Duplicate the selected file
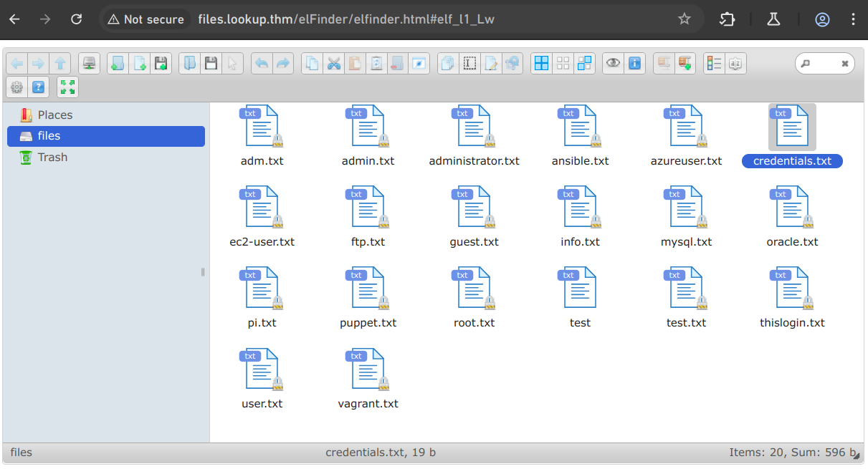Screen dimensions: 868x469 pyautogui.click(x=448, y=64)
